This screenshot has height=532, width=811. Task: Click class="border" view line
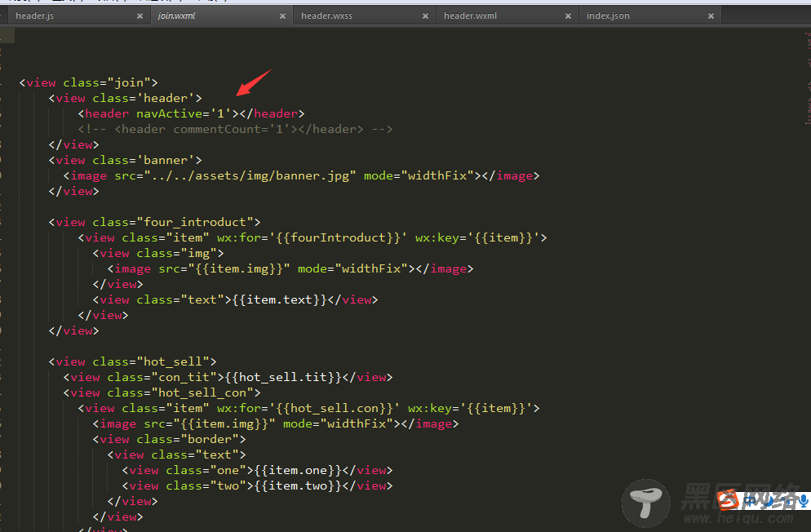pyautogui.click(x=169, y=440)
